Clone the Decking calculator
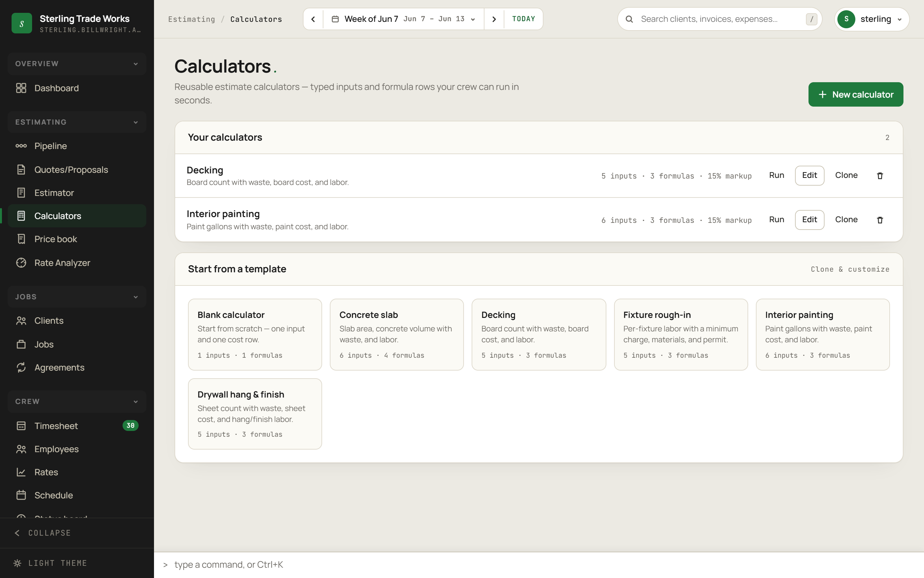This screenshot has height=578, width=924. [846, 175]
